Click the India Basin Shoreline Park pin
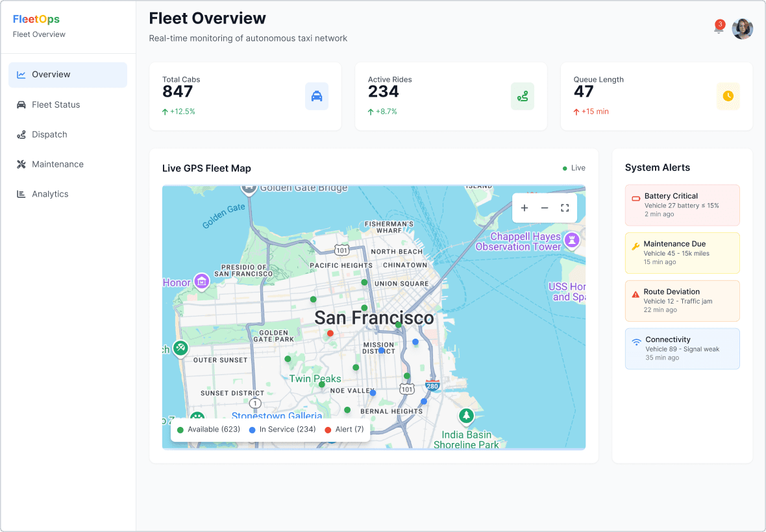 pyautogui.click(x=466, y=416)
